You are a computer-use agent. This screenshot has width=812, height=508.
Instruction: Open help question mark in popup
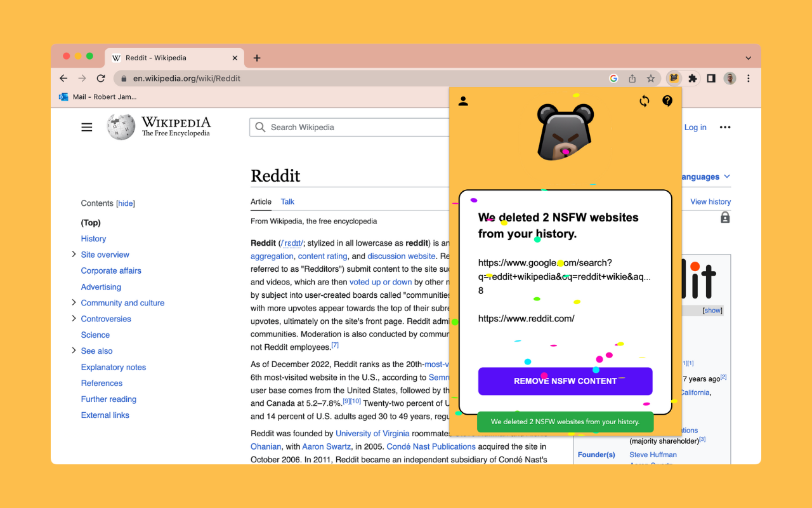pos(667,100)
